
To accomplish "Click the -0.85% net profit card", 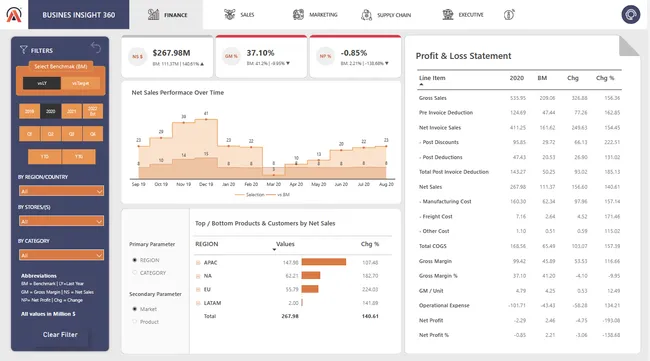I will pos(355,57).
